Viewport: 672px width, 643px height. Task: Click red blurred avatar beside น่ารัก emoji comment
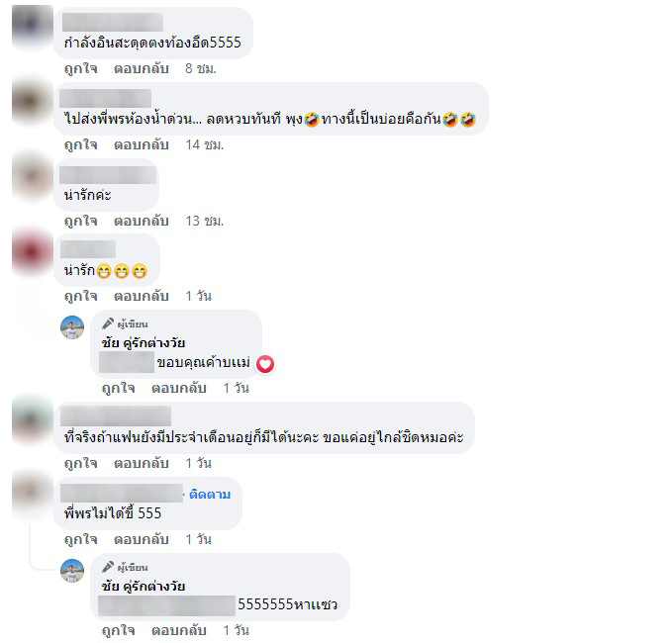click(32, 252)
